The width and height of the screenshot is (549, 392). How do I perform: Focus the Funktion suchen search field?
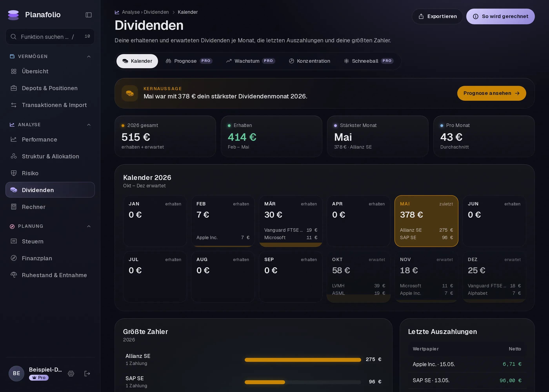50,37
